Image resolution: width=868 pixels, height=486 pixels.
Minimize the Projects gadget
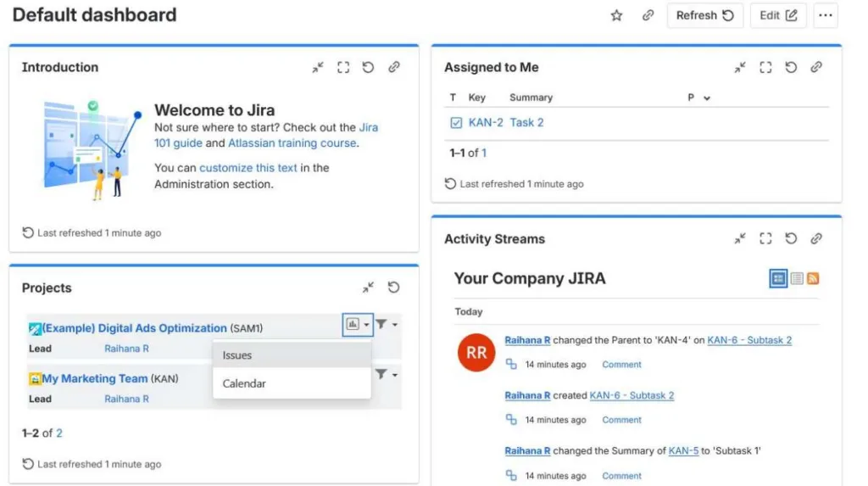(368, 288)
